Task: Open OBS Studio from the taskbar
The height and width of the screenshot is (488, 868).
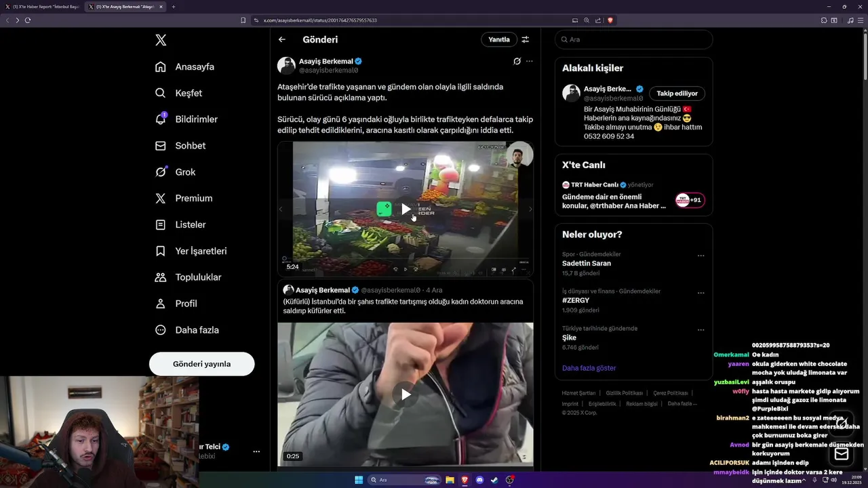Action: pos(510,480)
